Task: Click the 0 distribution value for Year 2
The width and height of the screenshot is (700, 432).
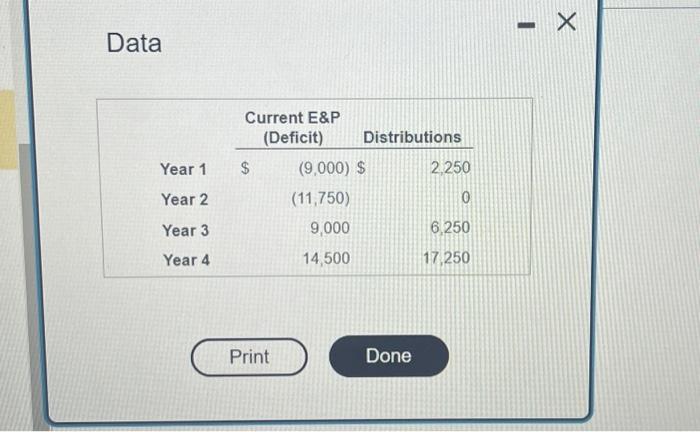Action: [466, 197]
